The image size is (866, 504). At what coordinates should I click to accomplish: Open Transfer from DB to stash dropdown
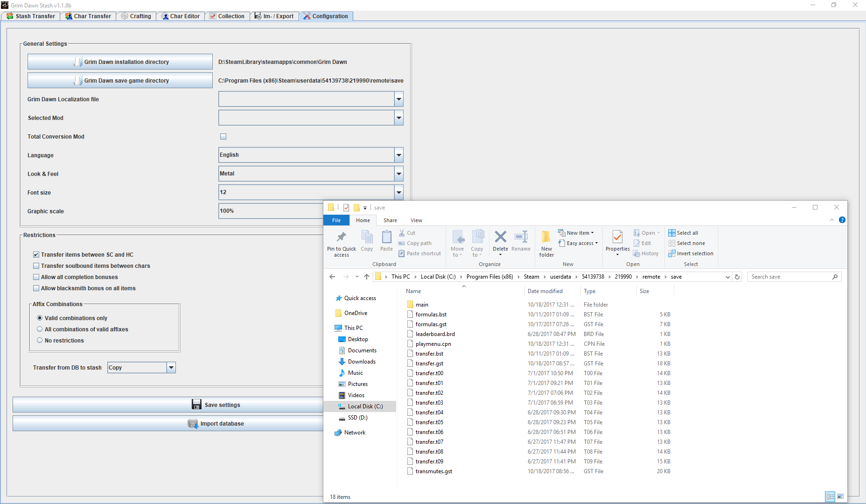(x=171, y=368)
